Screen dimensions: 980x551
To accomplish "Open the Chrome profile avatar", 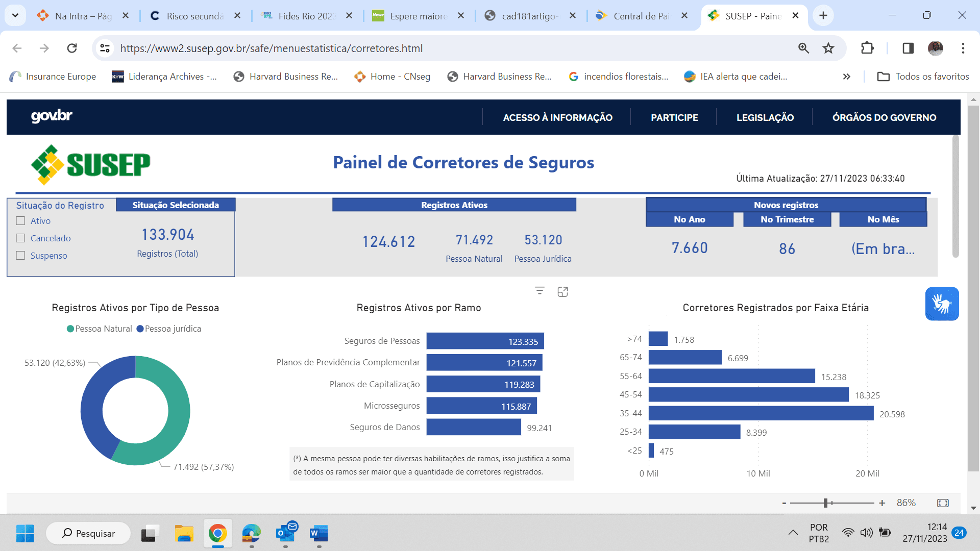I will 936,48.
